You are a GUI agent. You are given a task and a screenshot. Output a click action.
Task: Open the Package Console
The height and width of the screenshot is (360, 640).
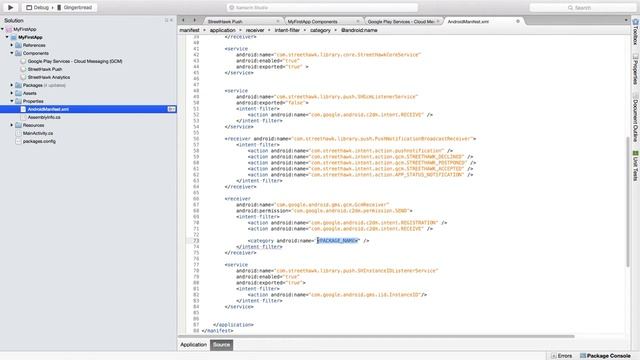pyautogui.click(x=606, y=356)
